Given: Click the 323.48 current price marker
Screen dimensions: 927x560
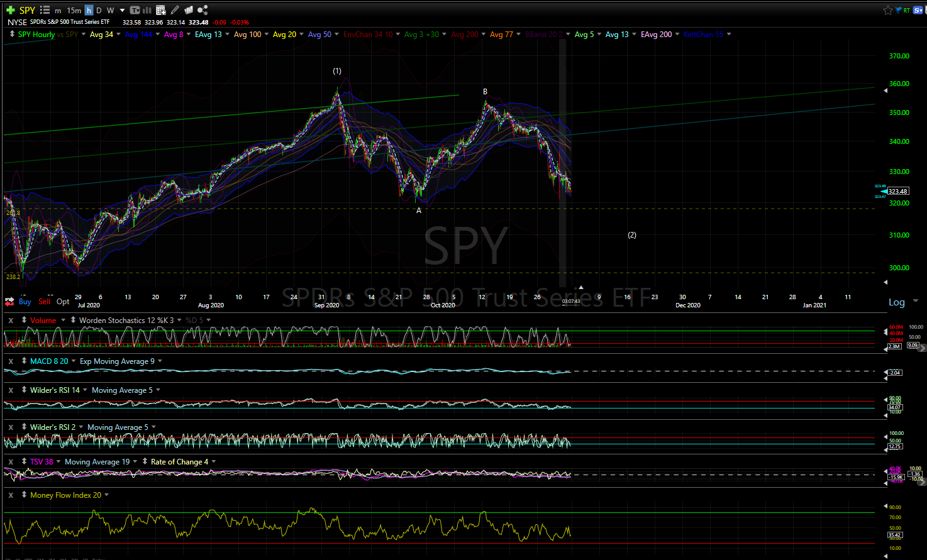Looking at the screenshot, I should coord(897,191).
